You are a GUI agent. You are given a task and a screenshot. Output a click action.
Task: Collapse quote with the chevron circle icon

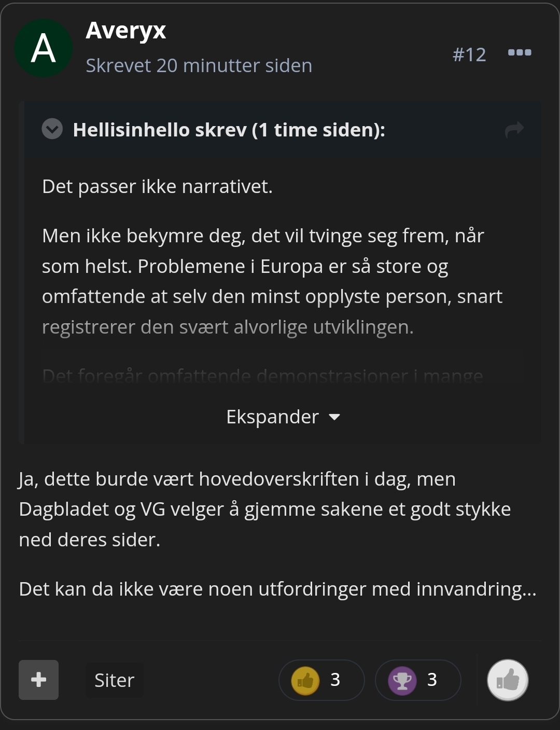click(x=52, y=129)
